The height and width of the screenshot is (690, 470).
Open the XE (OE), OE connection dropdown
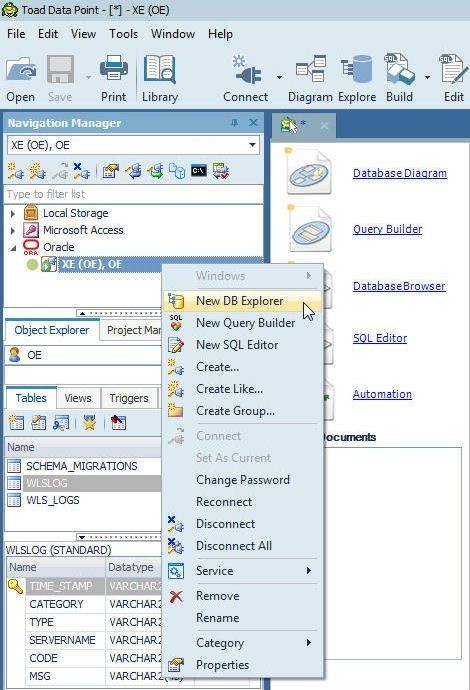[x=252, y=145]
